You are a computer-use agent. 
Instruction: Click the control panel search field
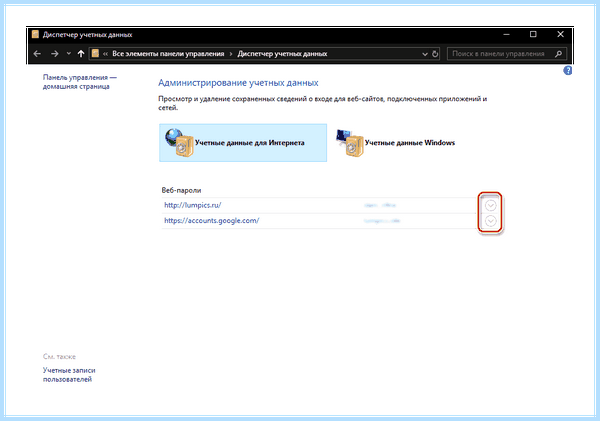(507, 54)
